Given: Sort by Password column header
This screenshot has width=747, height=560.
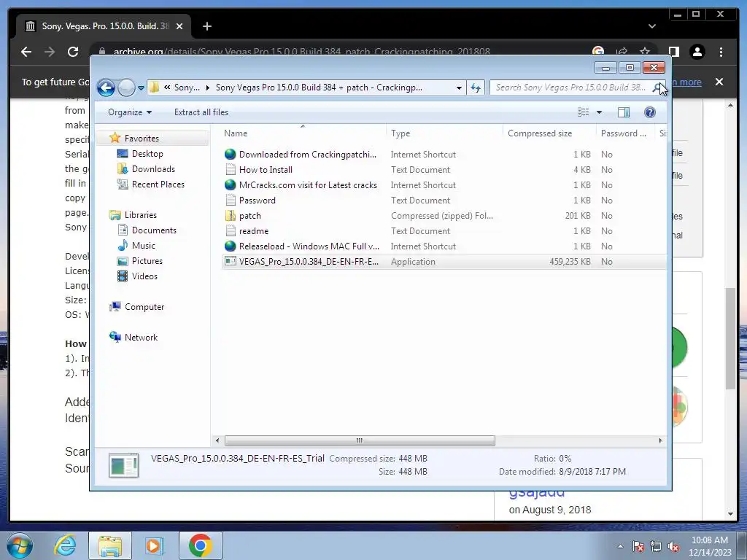Looking at the screenshot, I should (625, 134).
